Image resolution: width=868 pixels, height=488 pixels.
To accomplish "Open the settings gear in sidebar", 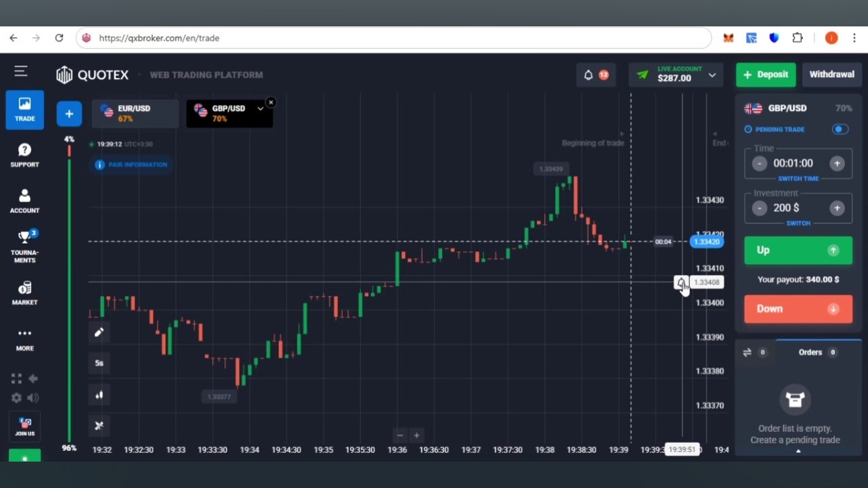I will pos(16,398).
